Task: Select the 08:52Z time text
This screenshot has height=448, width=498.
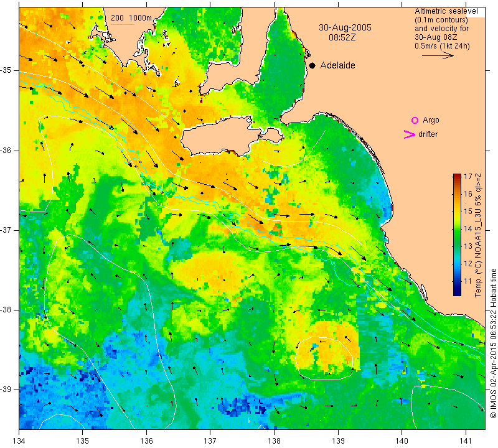Action: click(342, 37)
